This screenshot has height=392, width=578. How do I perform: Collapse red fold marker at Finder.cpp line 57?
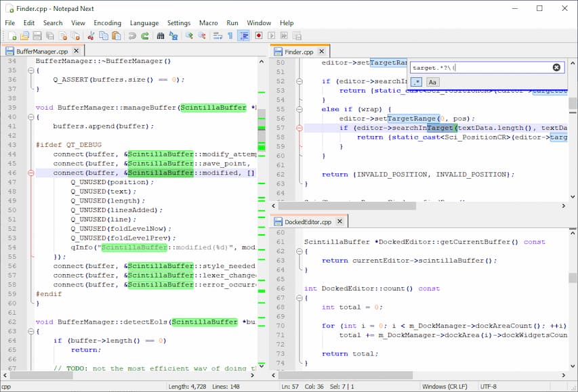(x=300, y=128)
